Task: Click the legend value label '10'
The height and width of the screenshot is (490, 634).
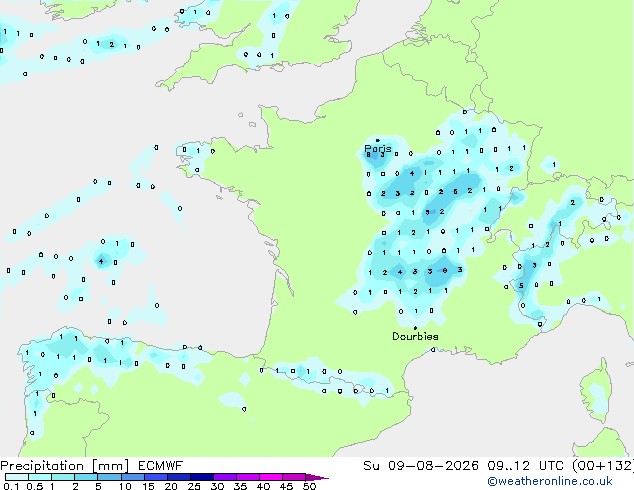Action: tap(125, 486)
